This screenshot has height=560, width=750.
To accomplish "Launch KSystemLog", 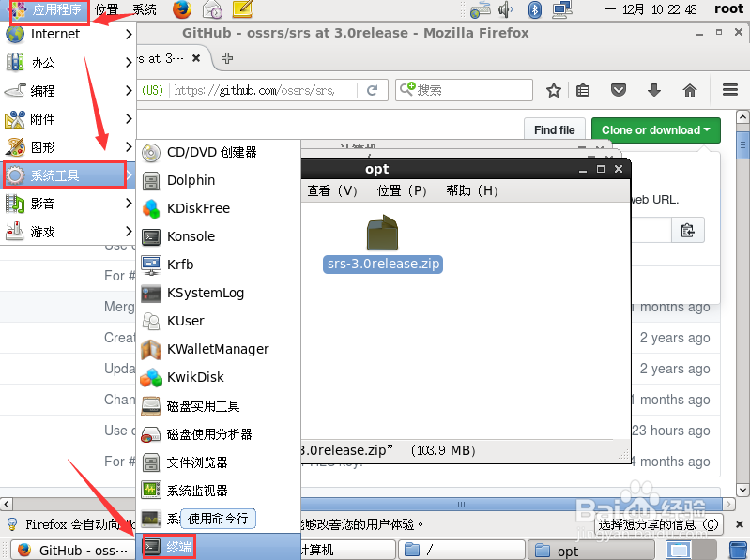I will pos(218,293).
